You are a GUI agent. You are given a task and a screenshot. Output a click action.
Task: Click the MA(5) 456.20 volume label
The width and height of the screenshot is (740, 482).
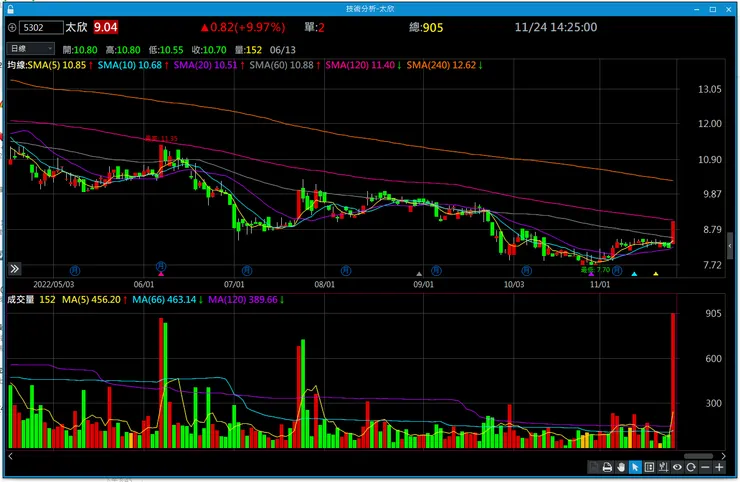point(91,300)
